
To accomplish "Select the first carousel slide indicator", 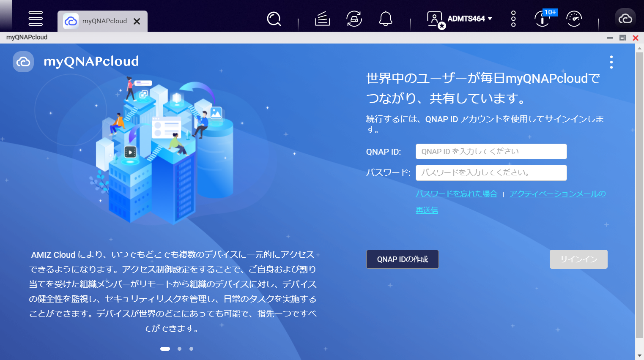I will [165, 349].
